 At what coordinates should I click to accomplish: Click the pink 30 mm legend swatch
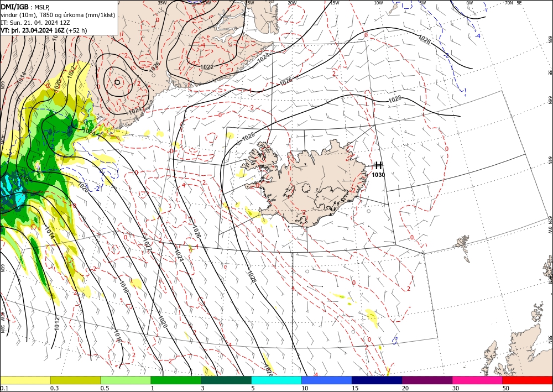coord(478,380)
